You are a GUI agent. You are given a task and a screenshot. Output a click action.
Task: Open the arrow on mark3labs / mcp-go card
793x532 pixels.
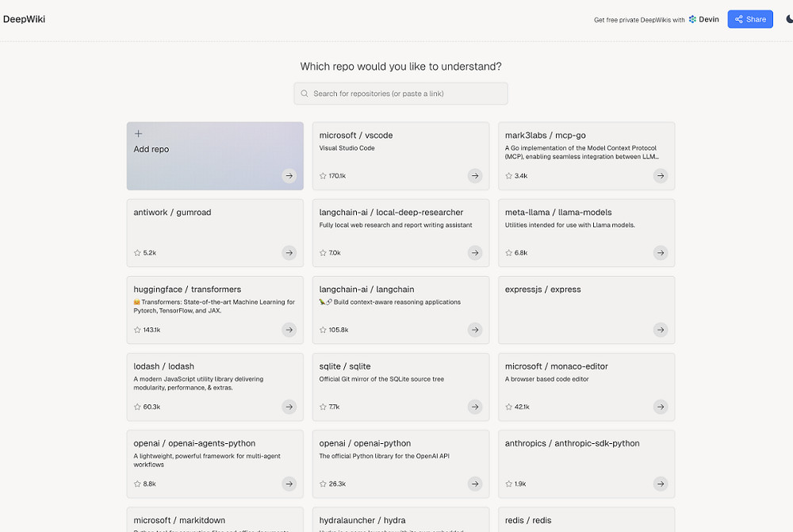pyautogui.click(x=660, y=176)
